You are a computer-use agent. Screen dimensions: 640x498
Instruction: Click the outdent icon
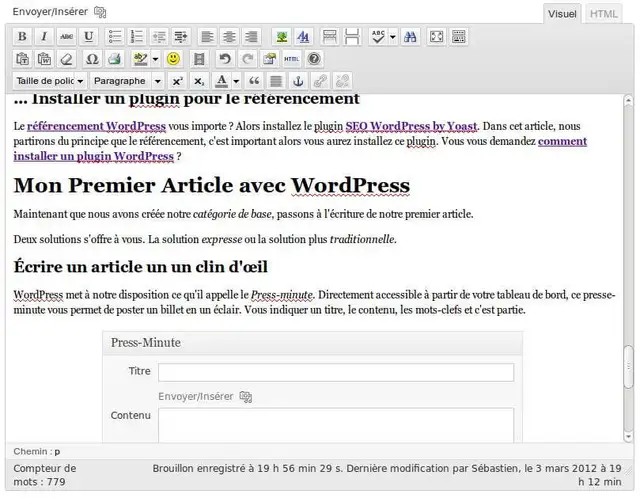[159, 37]
